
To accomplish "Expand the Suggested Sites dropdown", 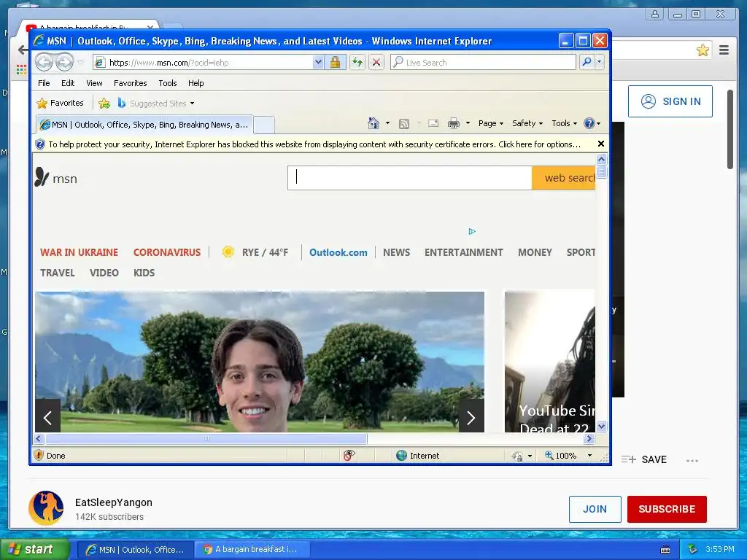I will coord(192,104).
